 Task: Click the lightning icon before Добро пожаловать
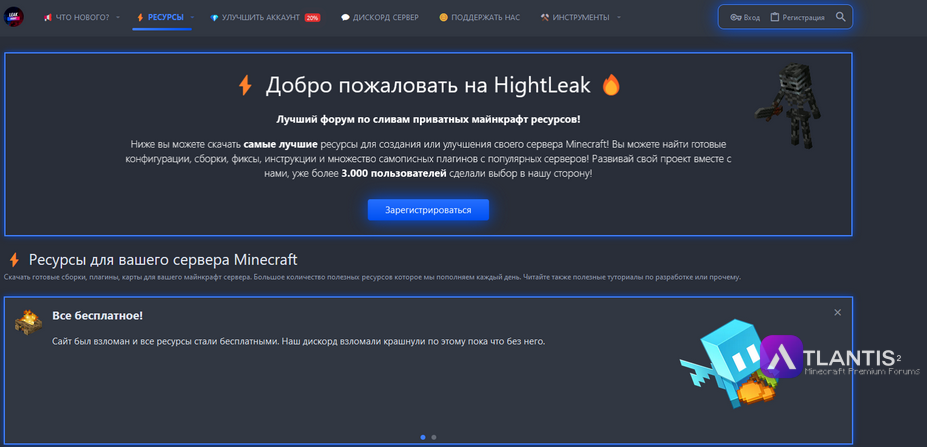click(x=245, y=86)
